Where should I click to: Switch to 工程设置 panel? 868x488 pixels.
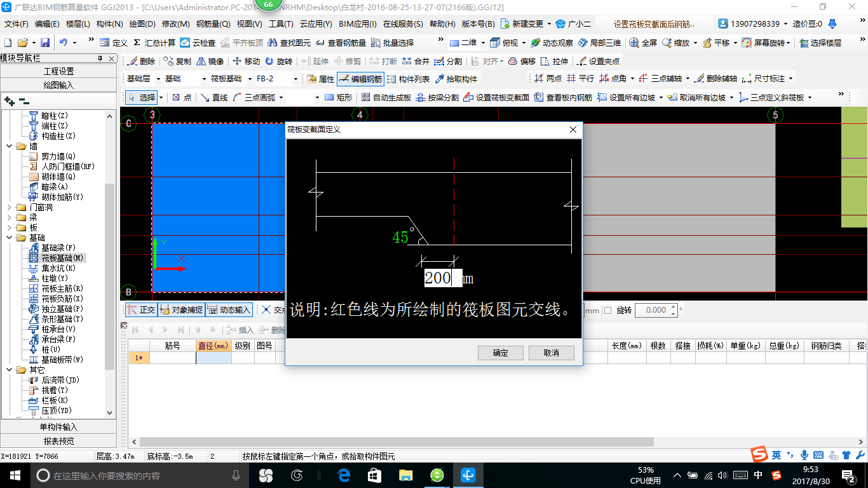pos(58,71)
